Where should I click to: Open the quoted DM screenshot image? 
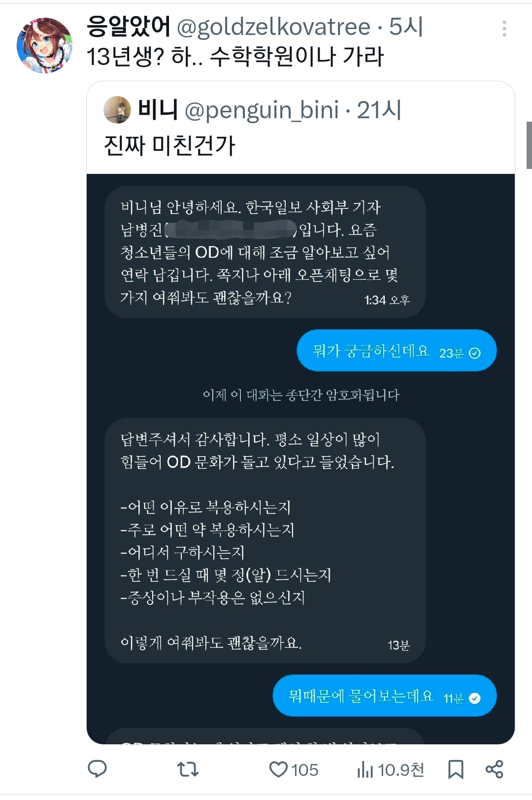point(300,459)
